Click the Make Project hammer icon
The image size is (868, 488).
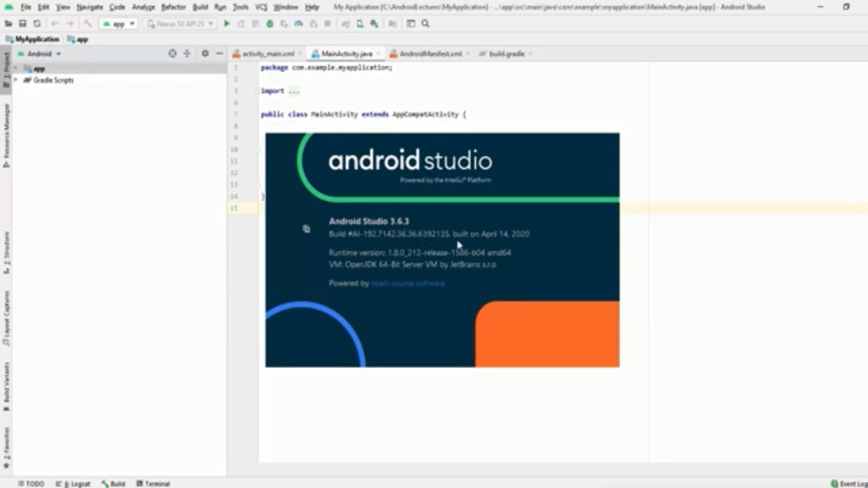click(87, 24)
